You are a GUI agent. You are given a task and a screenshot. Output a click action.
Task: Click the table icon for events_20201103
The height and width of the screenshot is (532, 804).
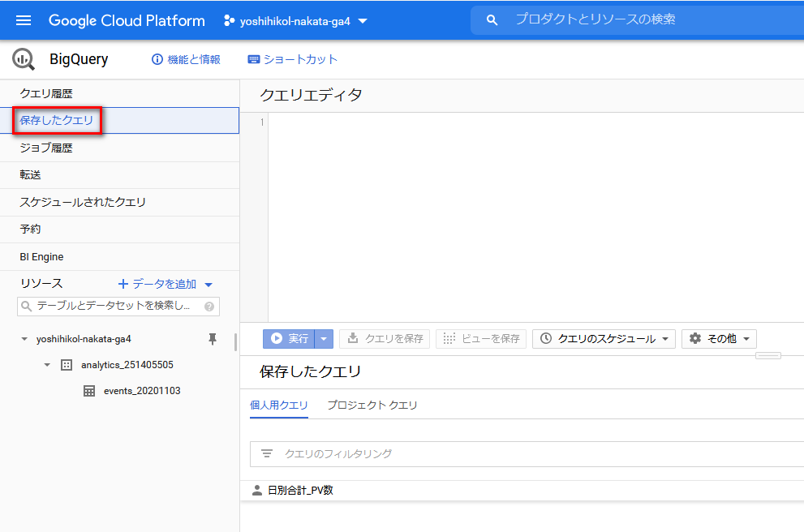pos(89,391)
